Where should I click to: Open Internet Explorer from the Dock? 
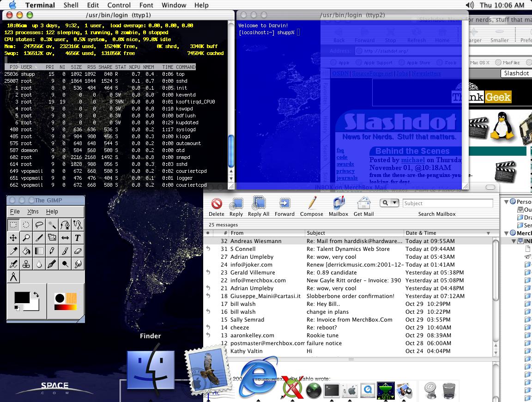pyautogui.click(x=259, y=377)
